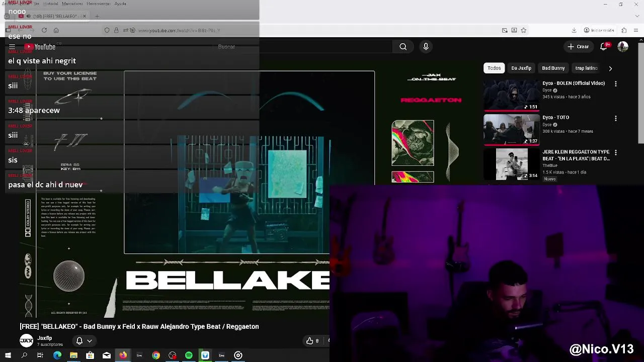This screenshot has height=362, width=644.
Task: Click the YouTube Buscar search field
Action: [302, 47]
